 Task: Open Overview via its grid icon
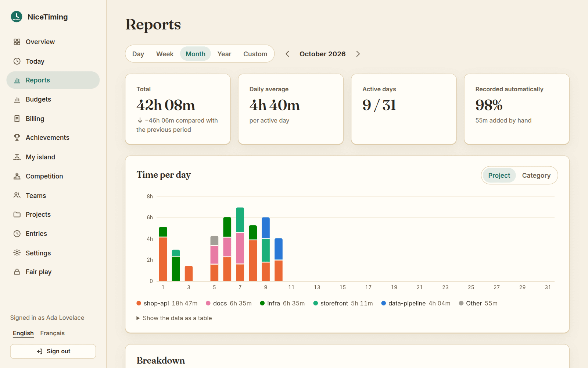click(x=17, y=42)
